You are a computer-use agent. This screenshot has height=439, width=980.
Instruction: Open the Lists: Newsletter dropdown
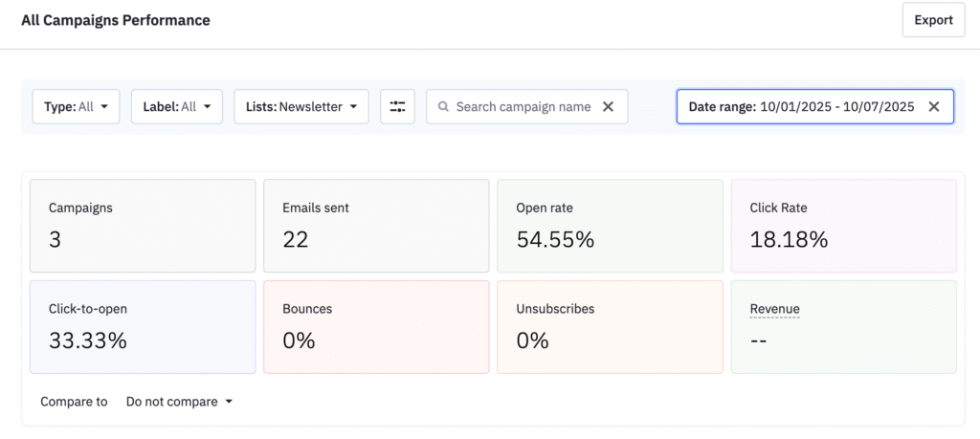[x=301, y=107]
